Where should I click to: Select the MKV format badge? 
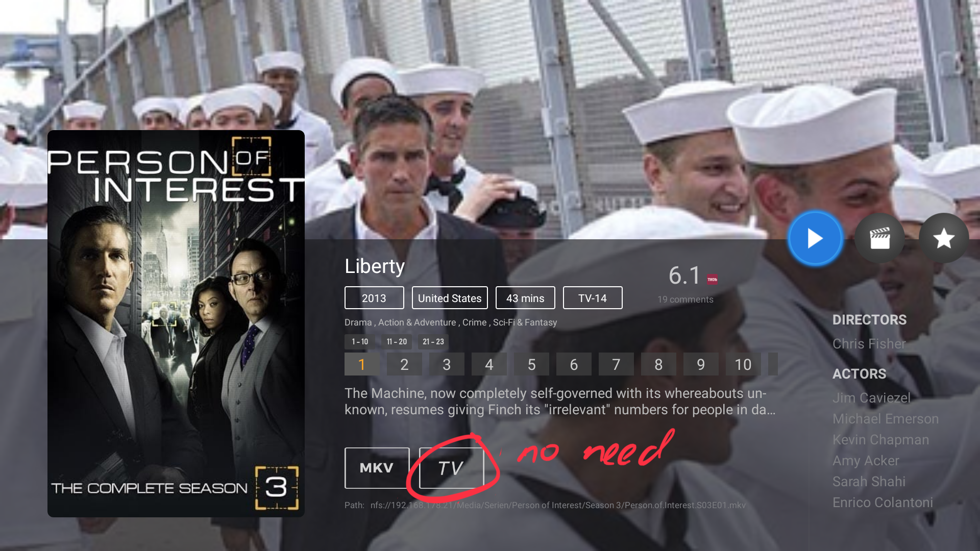pos(377,468)
